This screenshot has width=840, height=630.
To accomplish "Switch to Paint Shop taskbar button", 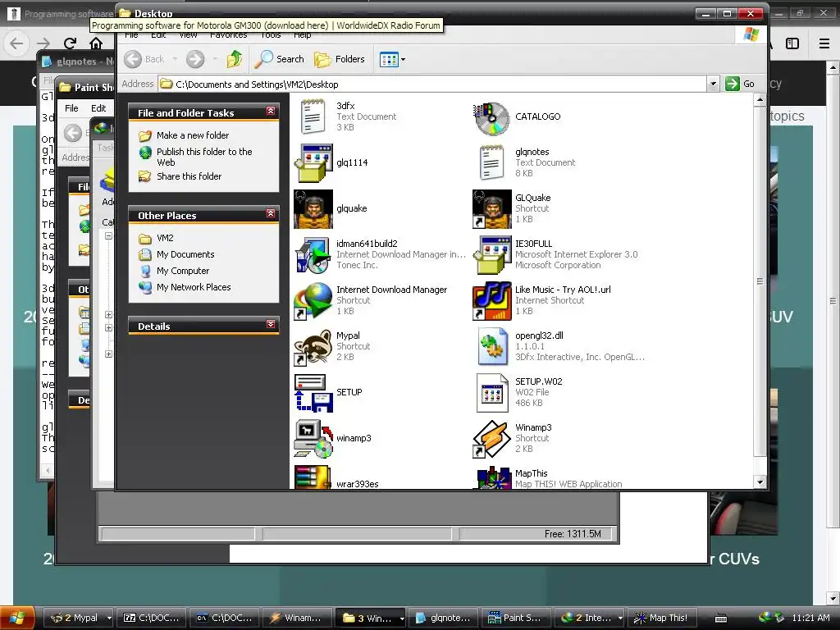I will [x=517, y=618].
